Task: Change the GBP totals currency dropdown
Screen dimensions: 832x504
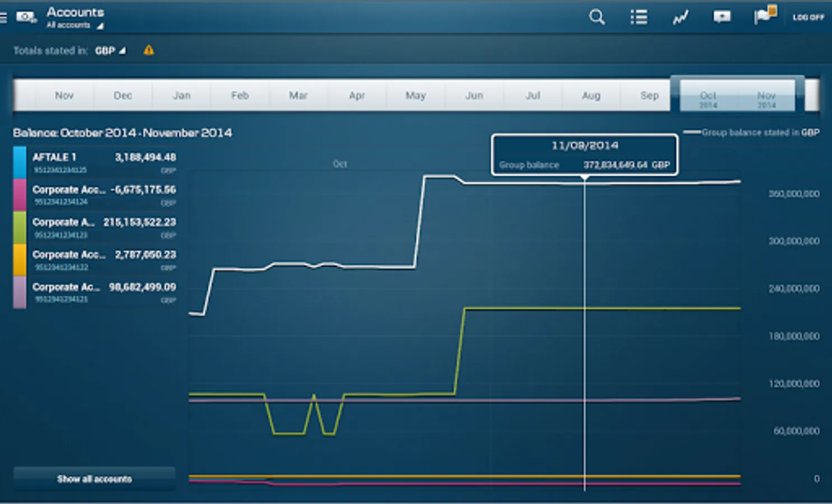Action: point(110,51)
